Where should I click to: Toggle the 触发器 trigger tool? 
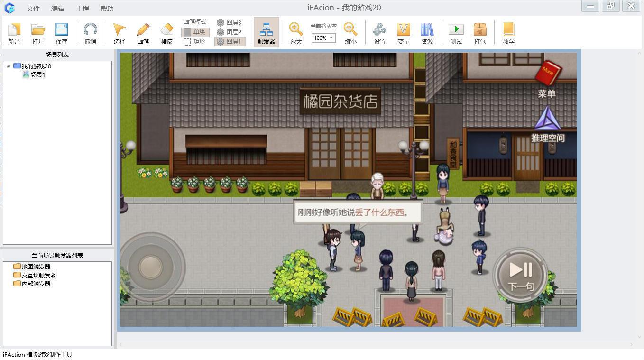pos(267,33)
